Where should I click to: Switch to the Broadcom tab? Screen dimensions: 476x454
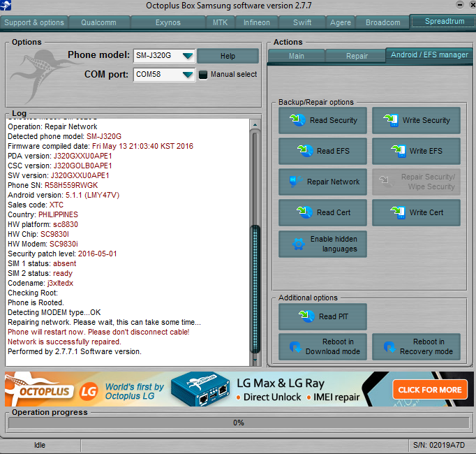click(x=382, y=22)
